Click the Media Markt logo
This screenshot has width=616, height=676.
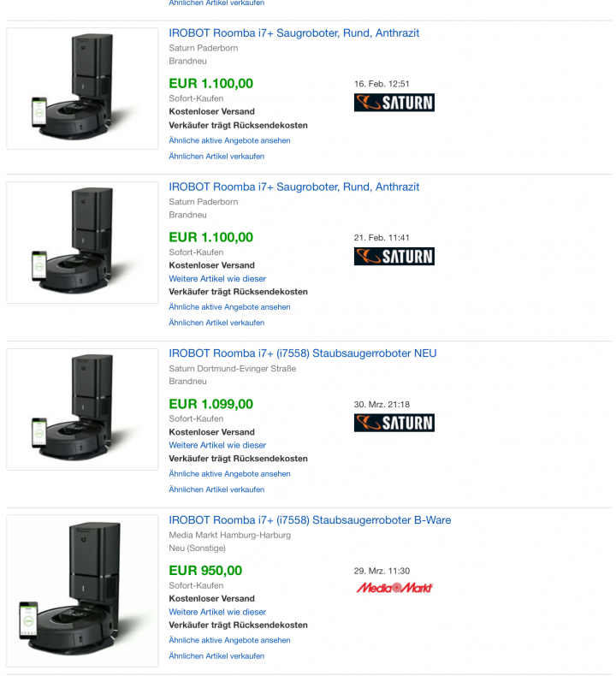coord(394,588)
